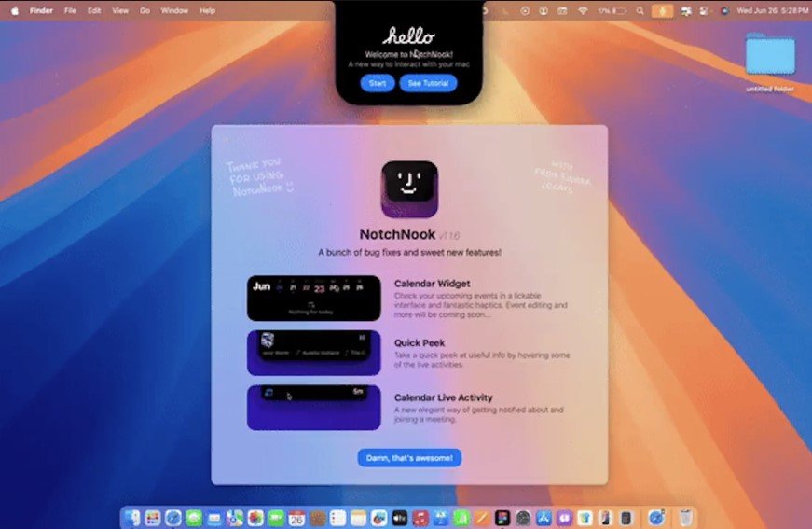Open Apple TV from the Dock

(x=400, y=518)
